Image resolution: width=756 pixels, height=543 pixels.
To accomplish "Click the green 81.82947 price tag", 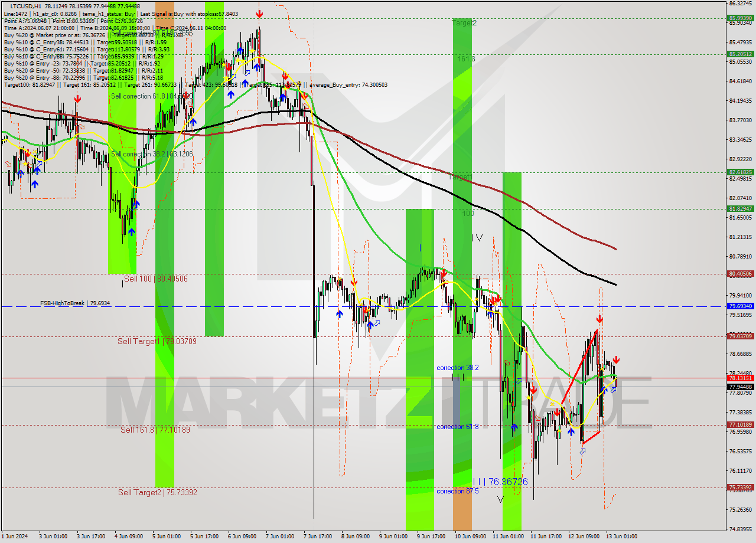I will [740, 209].
